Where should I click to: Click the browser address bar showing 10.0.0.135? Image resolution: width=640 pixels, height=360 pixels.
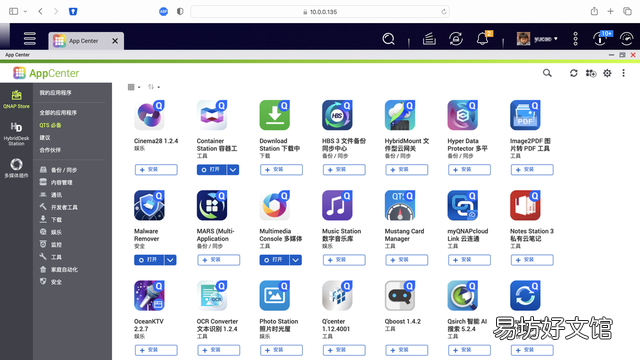320,12
